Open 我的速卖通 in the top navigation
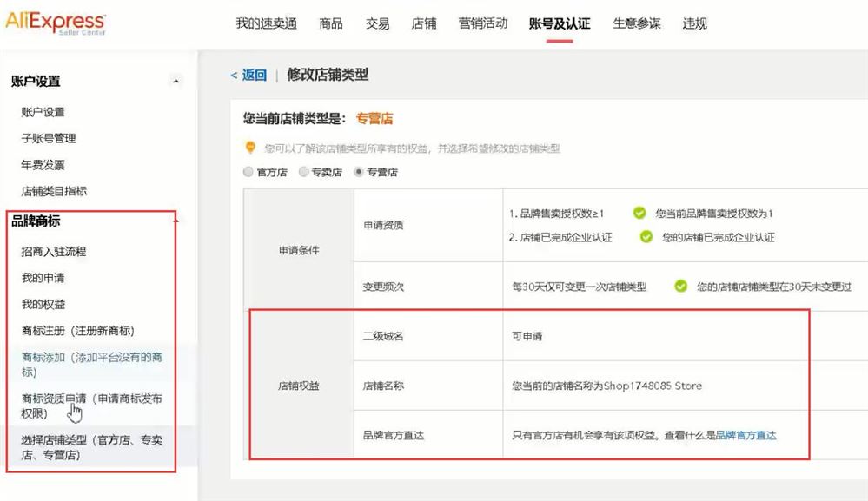 point(266,23)
